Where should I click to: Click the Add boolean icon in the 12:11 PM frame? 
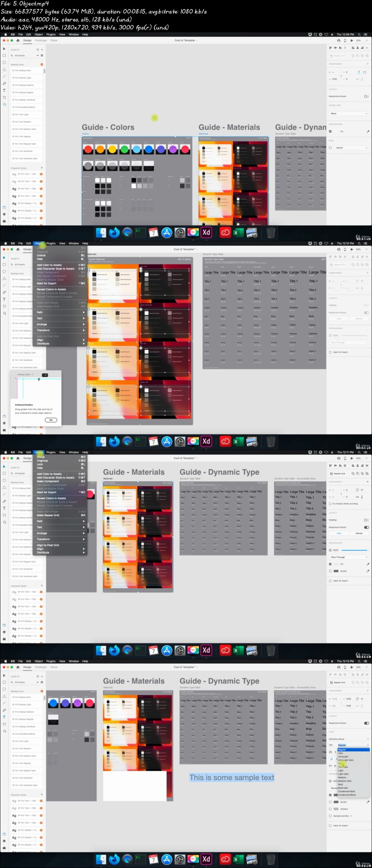pos(353,473)
